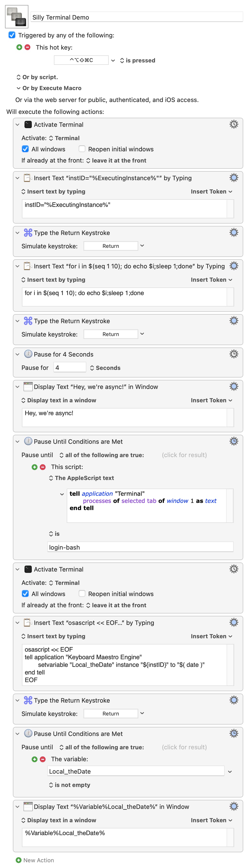
Task: Open Insert Token menu for %Variable%Local_theDate% display action
Action: point(211,820)
